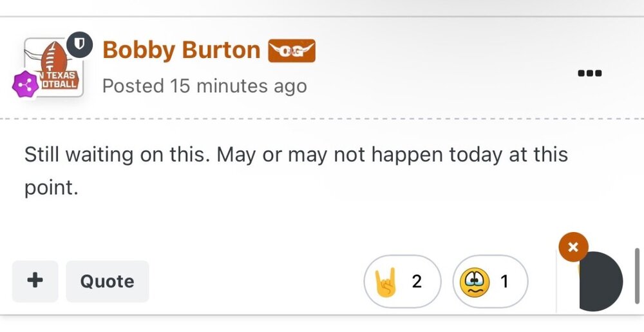Screen dimensions: 644x332
Task: Click the "Posted 15 minutes ago" timestamp
Action: click(x=205, y=86)
